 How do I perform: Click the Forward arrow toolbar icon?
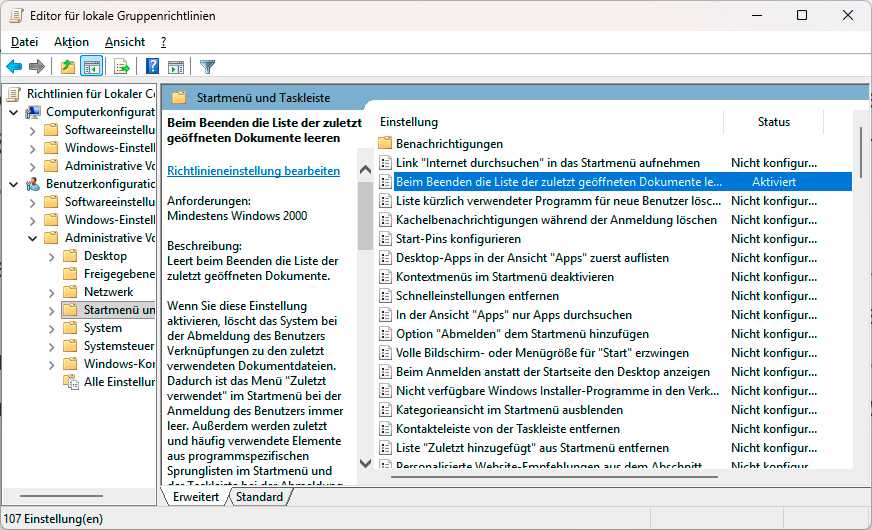37,67
